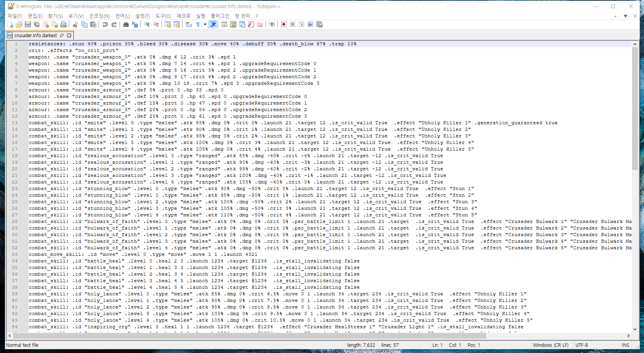Screen dimensions: 644x353
Task: Click the Print toolbar icon
Action: point(63,24)
